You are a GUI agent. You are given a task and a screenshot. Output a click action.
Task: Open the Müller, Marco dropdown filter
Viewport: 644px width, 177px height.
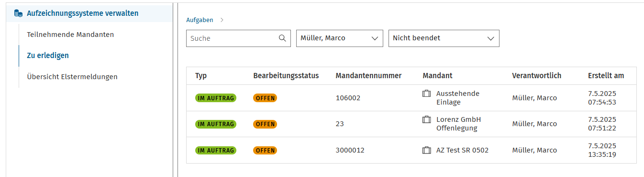pyautogui.click(x=340, y=38)
